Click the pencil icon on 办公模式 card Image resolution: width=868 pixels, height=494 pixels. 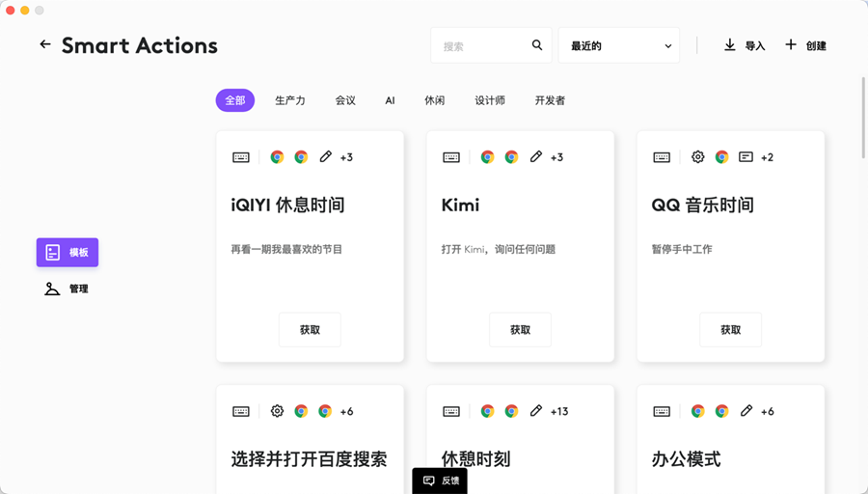pyautogui.click(x=746, y=411)
